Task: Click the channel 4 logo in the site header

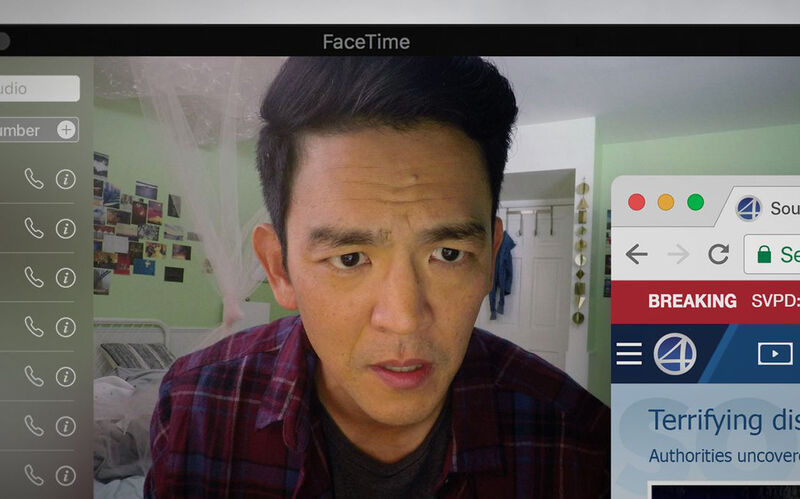Action: pos(675,354)
